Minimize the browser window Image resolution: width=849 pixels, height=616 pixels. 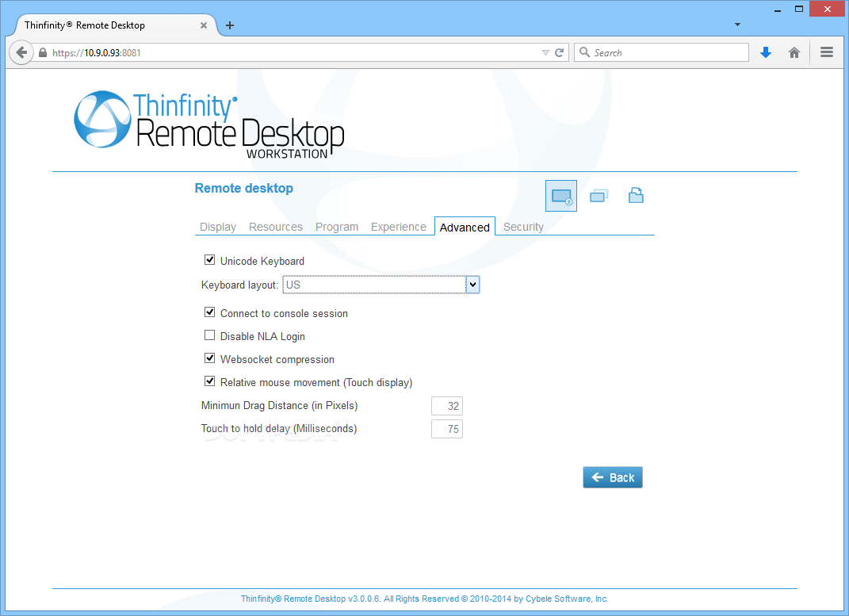point(778,10)
